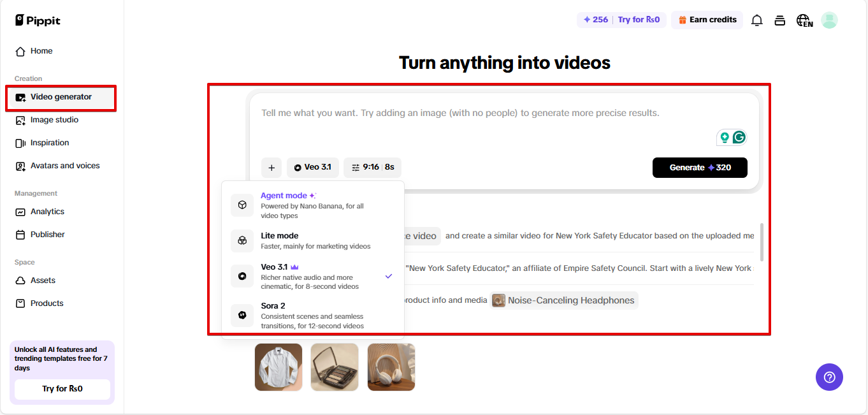Select Agent mode option
The width and height of the screenshot is (868, 415).
313,205
